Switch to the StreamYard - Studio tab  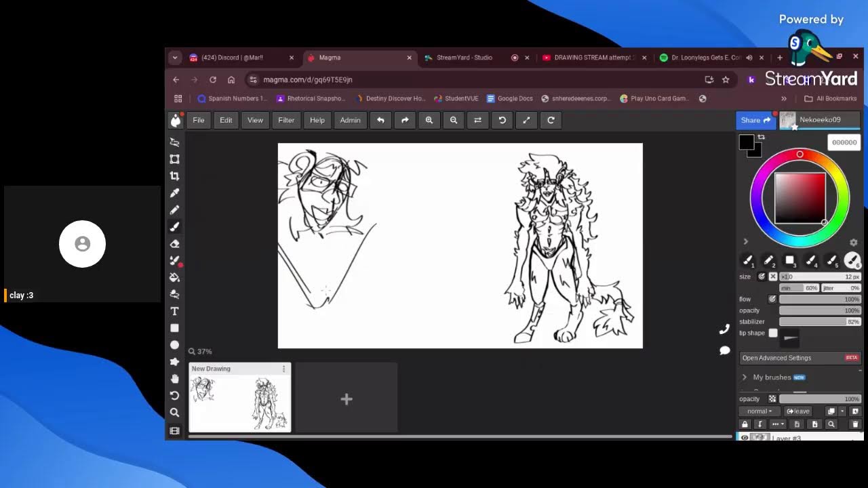pos(465,58)
